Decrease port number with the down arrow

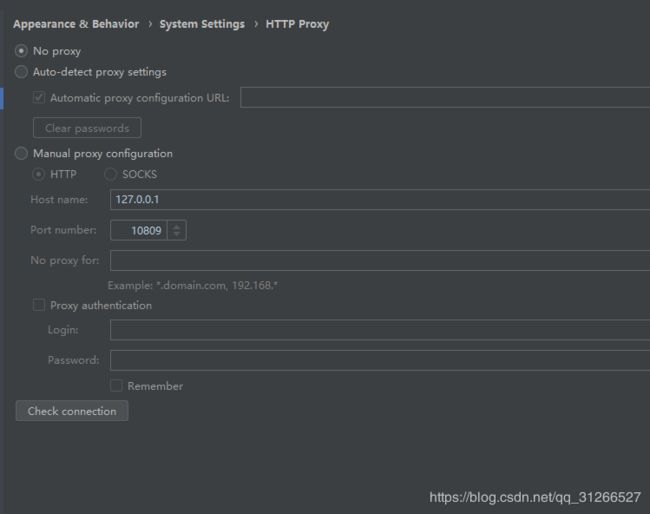click(x=177, y=235)
